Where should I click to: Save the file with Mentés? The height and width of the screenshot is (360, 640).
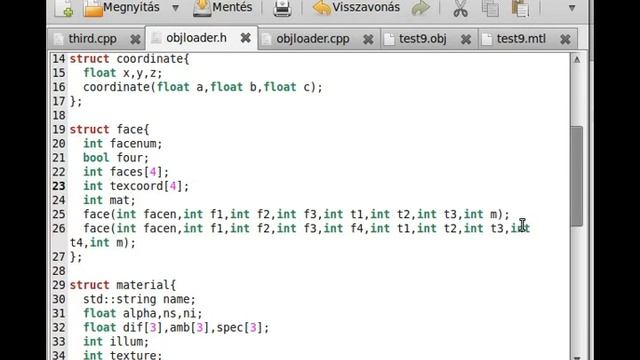(x=222, y=8)
